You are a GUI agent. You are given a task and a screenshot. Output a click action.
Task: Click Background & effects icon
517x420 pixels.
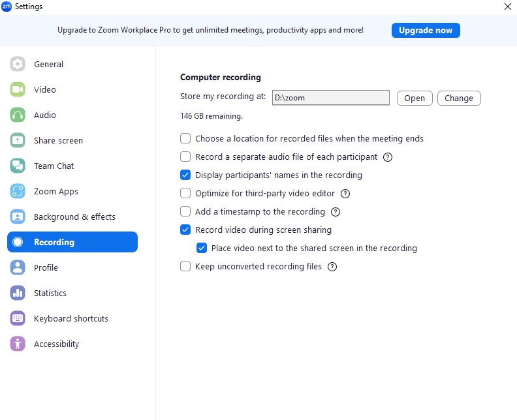pyautogui.click(x=18, y=217)
